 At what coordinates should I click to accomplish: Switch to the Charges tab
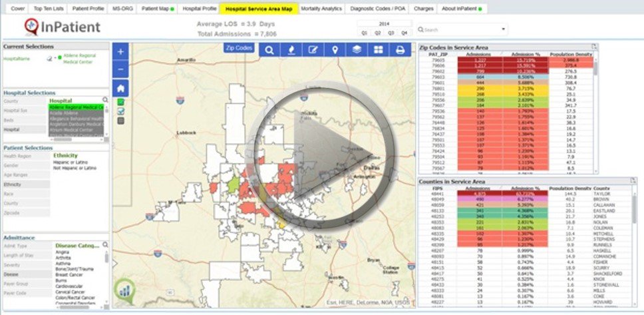(x=423, y=9)
